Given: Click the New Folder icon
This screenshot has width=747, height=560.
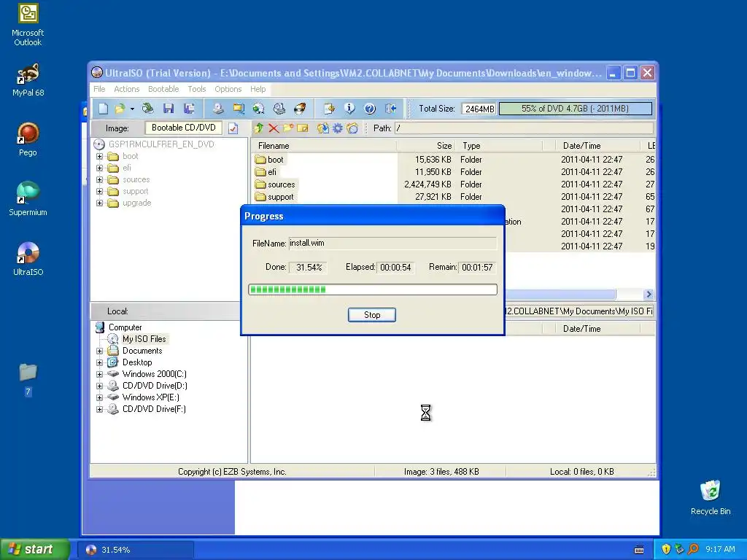Looking at the screenshot, I should [287, 128].
